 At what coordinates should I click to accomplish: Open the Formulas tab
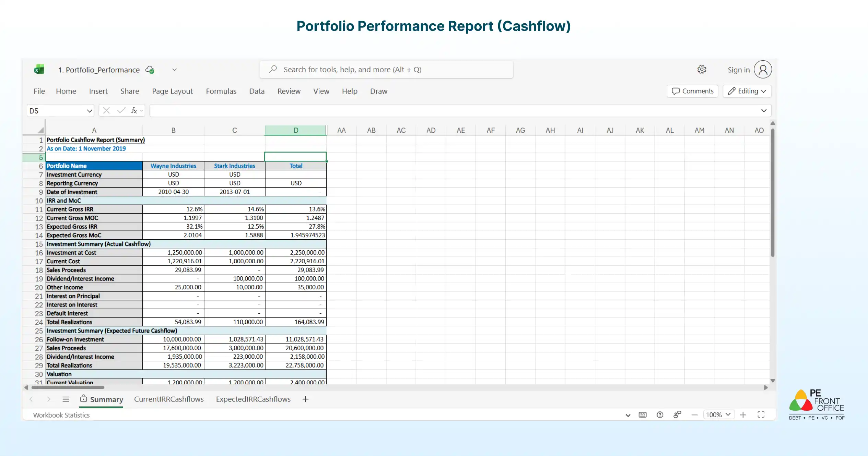[x=221, y=91]
